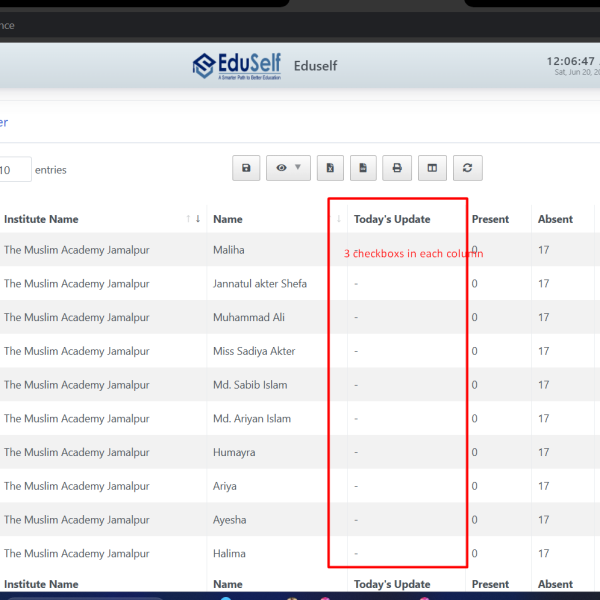This screenshot has width=600, height=600.
Task: Click the Eduself title text
Action: coord(315,66)
